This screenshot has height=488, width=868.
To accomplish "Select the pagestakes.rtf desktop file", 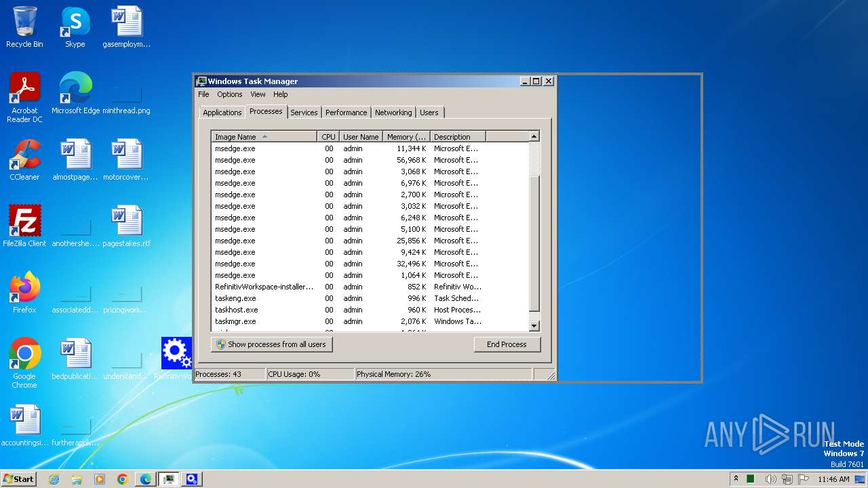I will pyautogui.click(x=127, y=226).
